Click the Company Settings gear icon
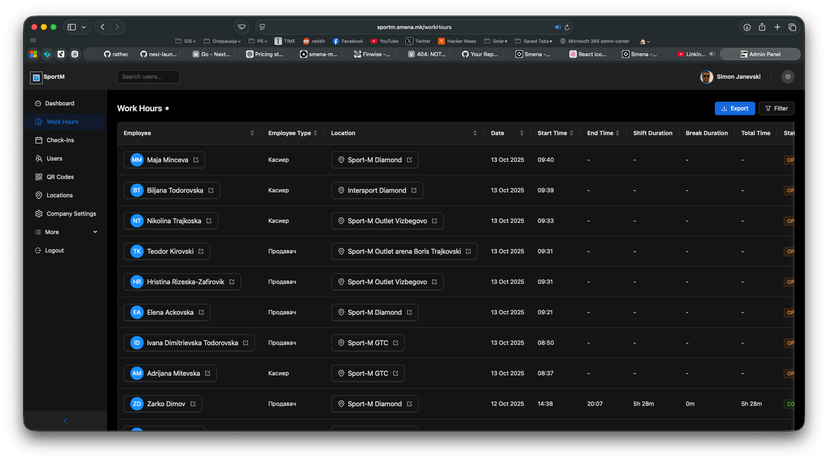The image size is (828, 462). 39,213
